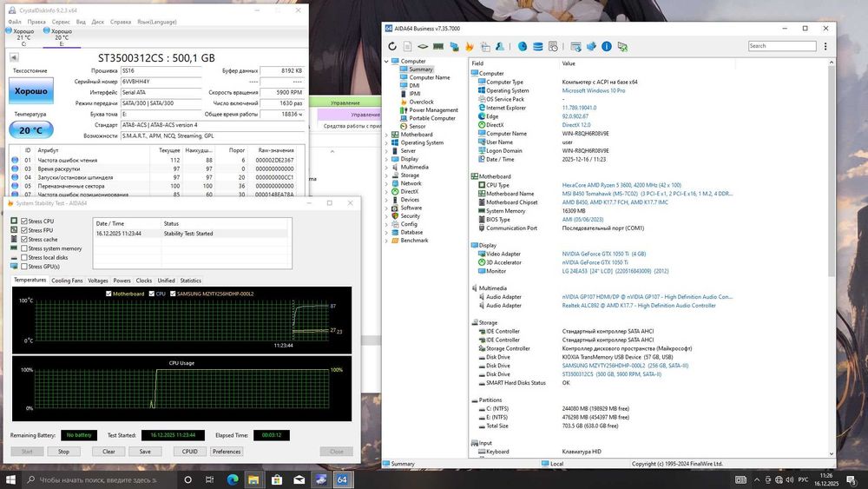
Task: Click the blue database stack icon in AIDA64
Action: click(x=537, y=47)
